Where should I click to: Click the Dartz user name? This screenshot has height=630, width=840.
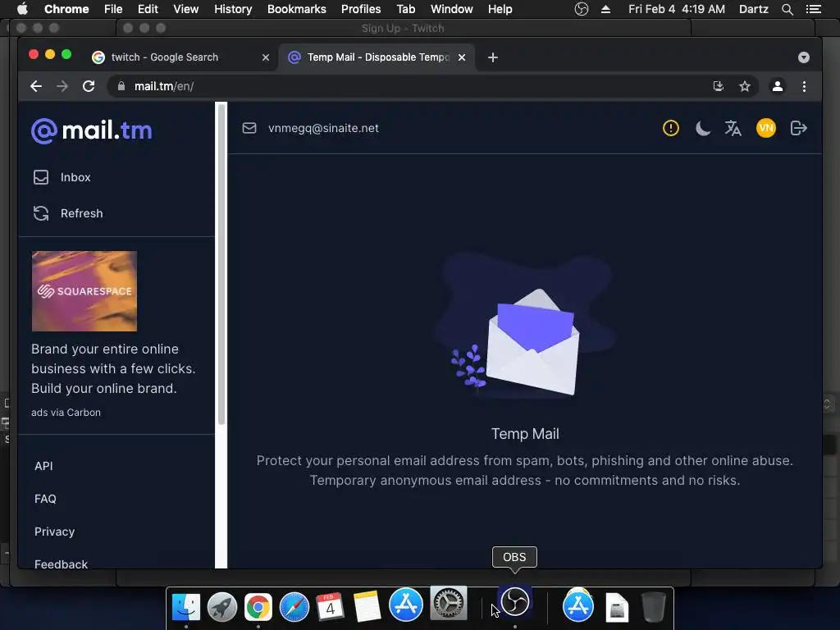[754, 9]
